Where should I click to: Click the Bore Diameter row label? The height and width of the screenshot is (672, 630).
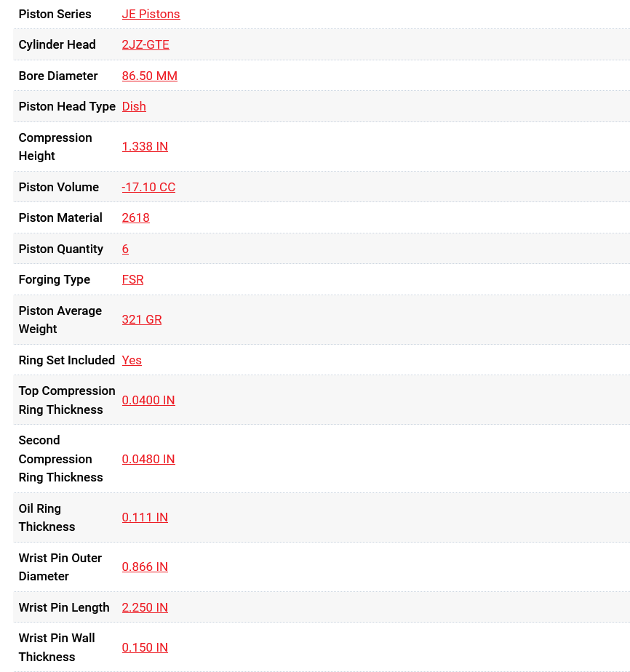coord(58,76)
